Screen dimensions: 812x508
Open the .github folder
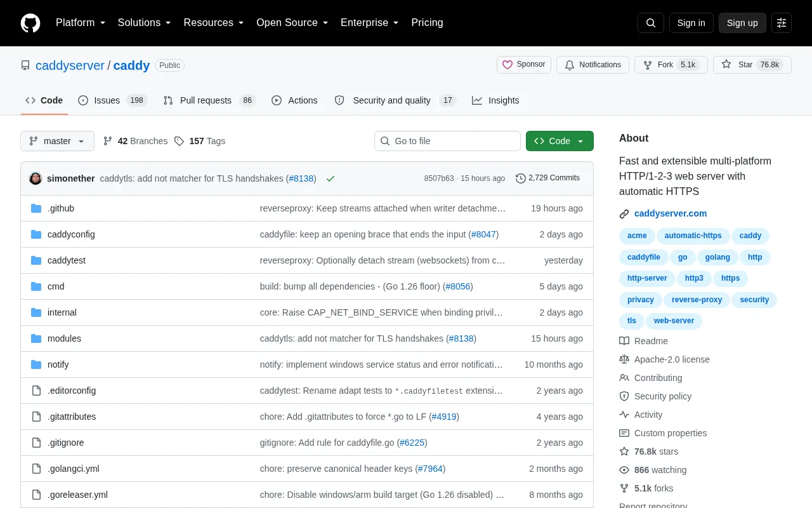pyautogui.click(x=61, y=208)
